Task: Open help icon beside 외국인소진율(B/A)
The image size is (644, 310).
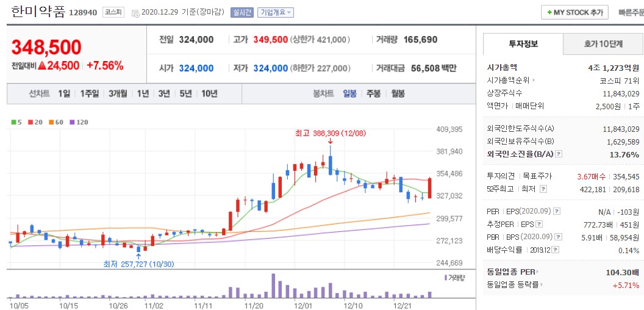Action: pyautogui.click(x=559, y=154)
